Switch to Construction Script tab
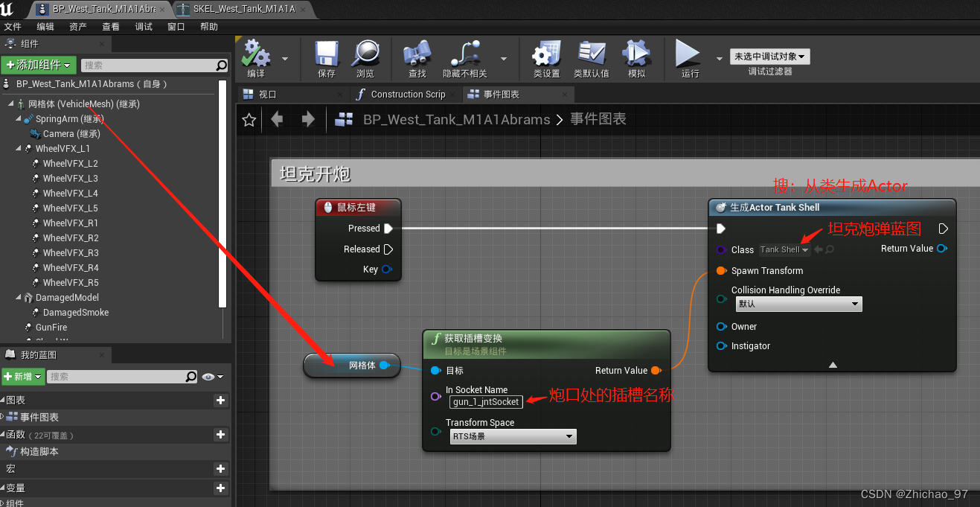 (407, 95)
